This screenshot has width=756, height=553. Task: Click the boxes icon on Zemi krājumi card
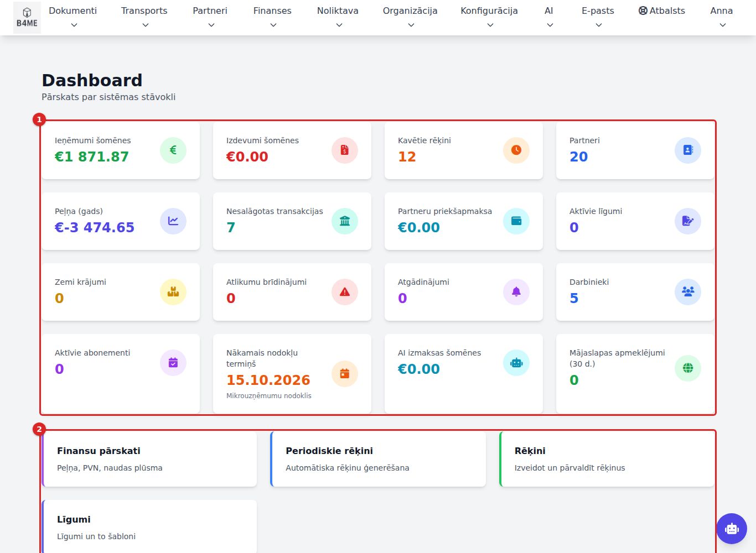coord(173,292)
